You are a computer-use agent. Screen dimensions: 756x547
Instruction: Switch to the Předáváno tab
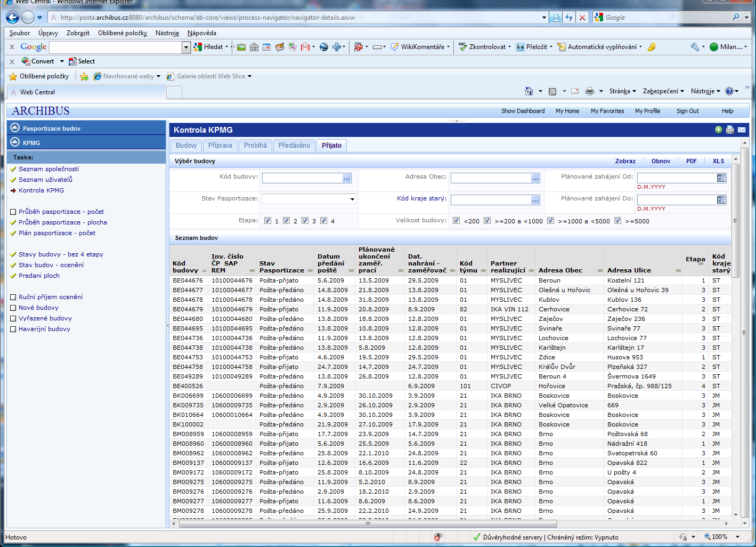pyautogui.click(x=294, y=146)
